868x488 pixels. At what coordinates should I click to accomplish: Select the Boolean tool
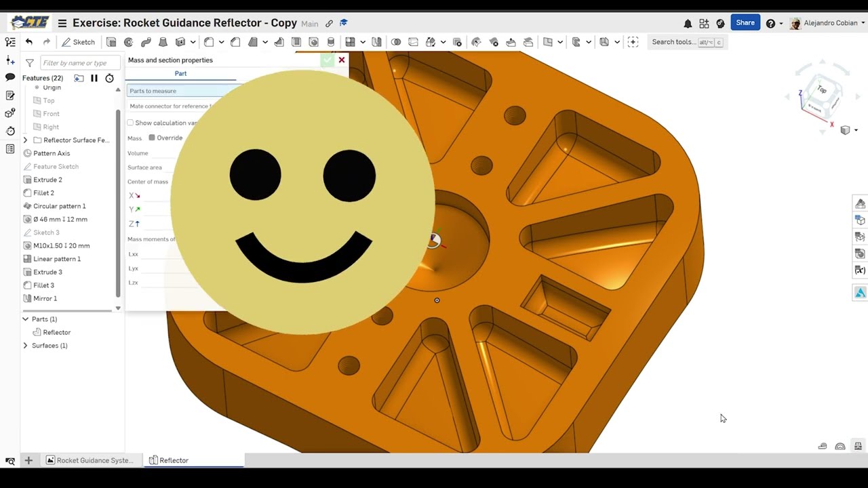[x=396, y=42]
